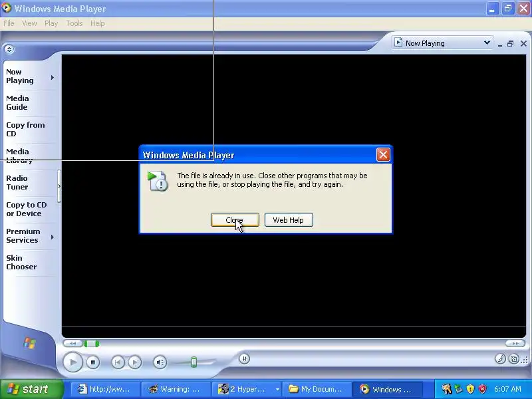
Task: Open the Skin Chooser
Action: (21, 262)
